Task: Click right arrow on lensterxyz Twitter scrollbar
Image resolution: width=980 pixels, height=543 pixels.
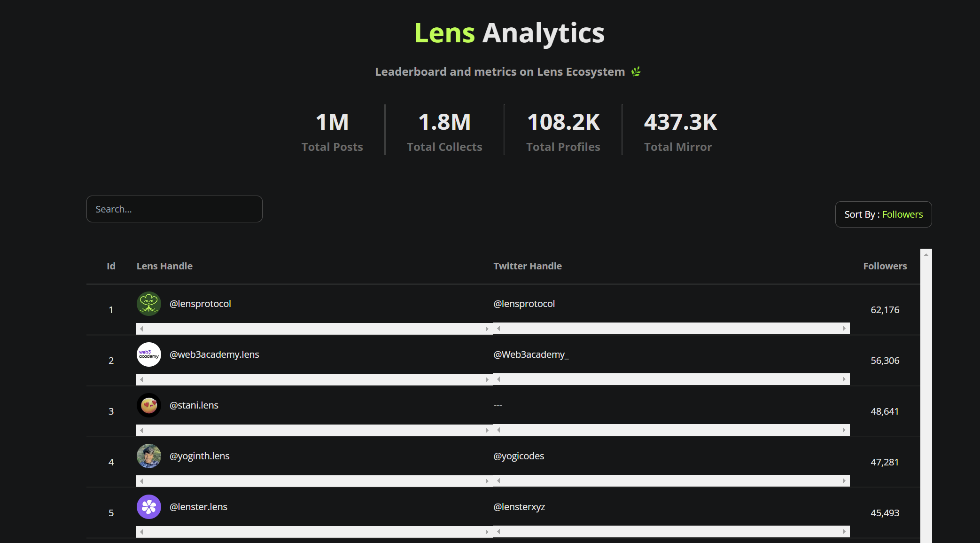Action: pyautogui.click(x=844, y=532)
